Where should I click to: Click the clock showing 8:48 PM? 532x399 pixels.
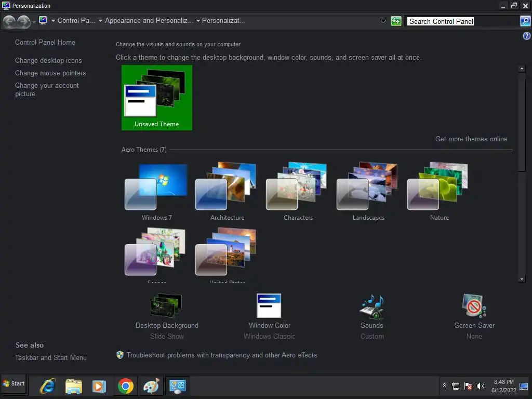504,386
